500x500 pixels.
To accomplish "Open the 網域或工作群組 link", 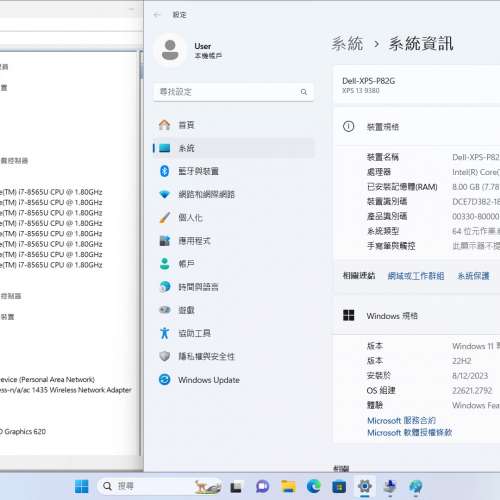I will [416, 276].
